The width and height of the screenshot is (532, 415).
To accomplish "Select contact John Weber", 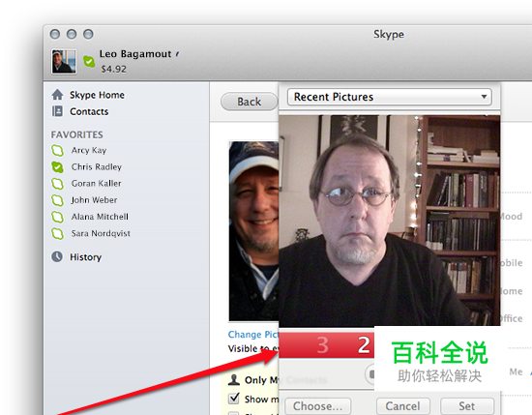I will pyautogui.click(x=94, y=200).
